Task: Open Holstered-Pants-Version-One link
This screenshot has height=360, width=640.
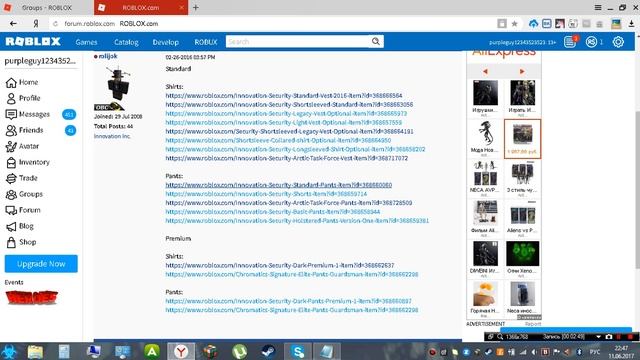Action: pos(297,221)
